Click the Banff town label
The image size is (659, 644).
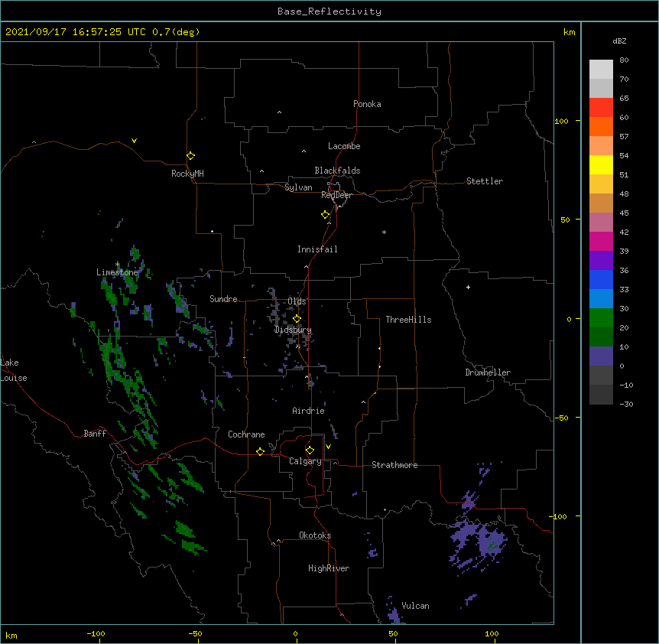click(95, 434)
